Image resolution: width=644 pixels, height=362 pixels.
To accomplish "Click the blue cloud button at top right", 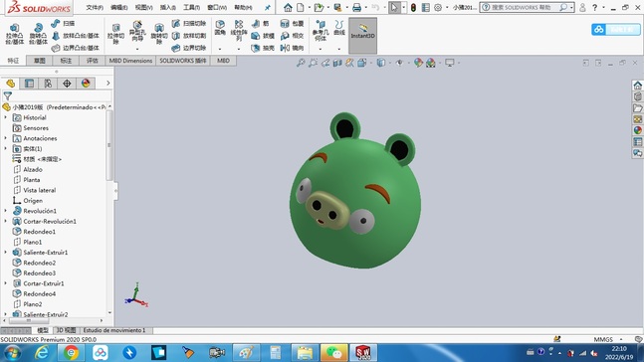I will click(615, 29).
